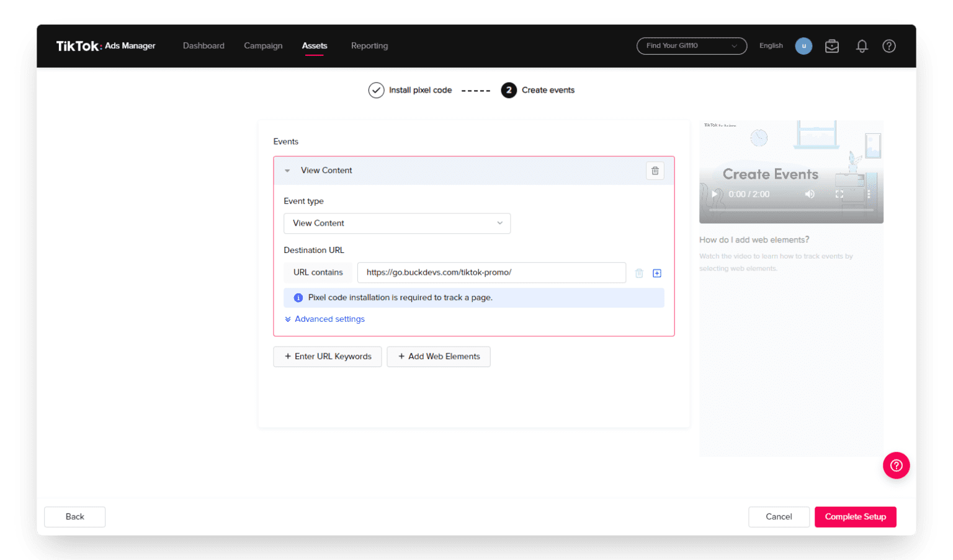Viewport: 953px width, 560px height.
Task: Click the Complete Setup button
Action: (856, 517)
